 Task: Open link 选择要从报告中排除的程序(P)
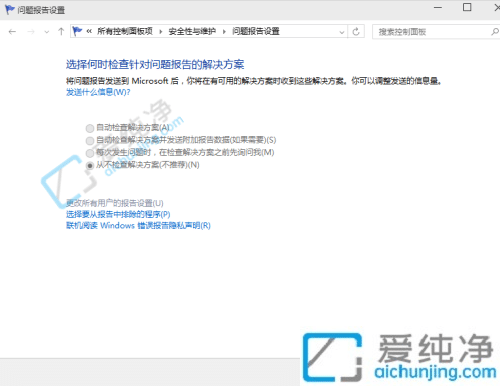point(118,214)
